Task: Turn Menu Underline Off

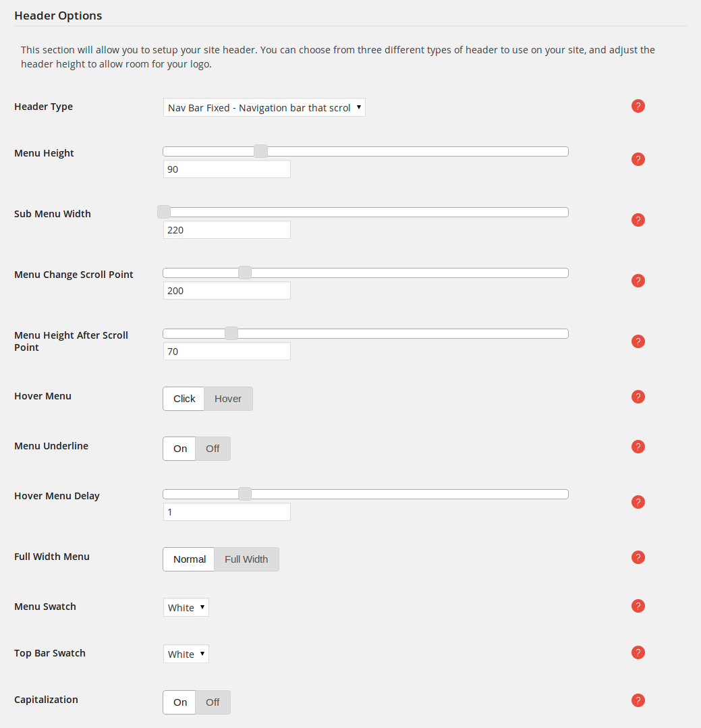Action: [x=213, y=449]
